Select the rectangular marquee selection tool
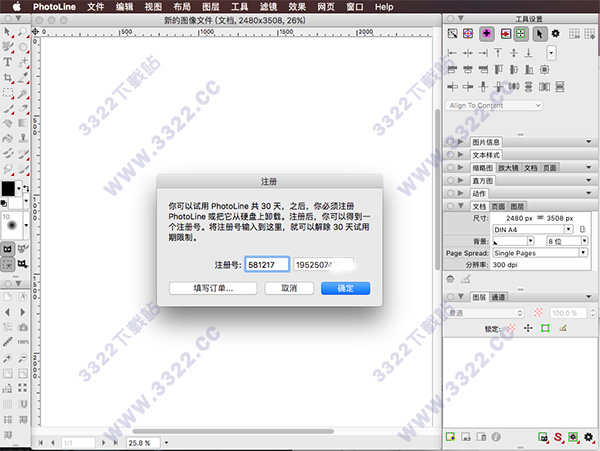This screenshot has height=451, width=600. (x=7, y=93)
